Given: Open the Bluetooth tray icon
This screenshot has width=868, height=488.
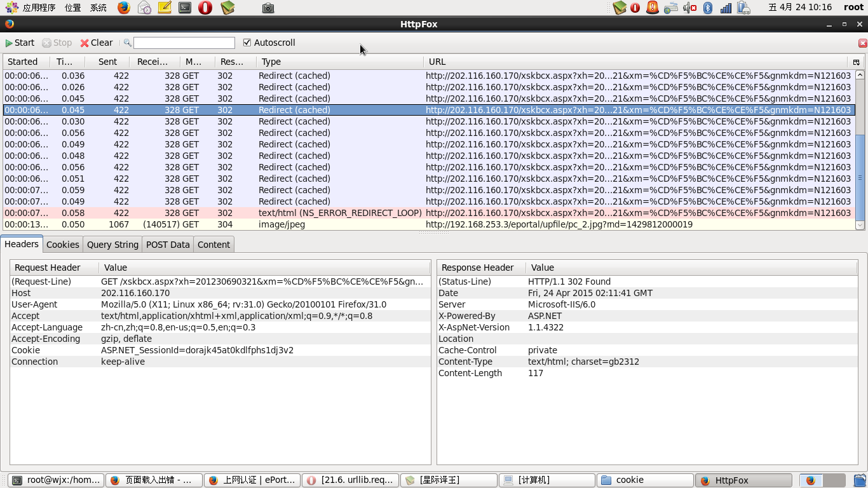Looking at the screenshot, I should coord(708,8).
